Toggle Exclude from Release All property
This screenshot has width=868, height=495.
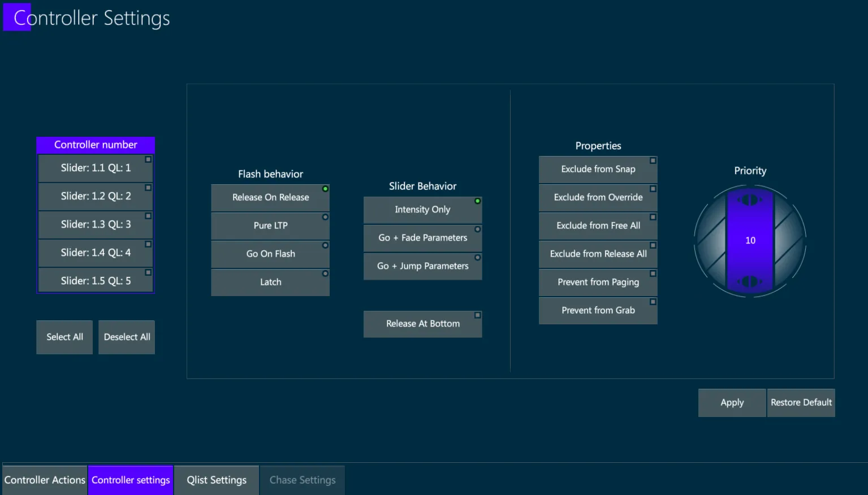[598, 254]
